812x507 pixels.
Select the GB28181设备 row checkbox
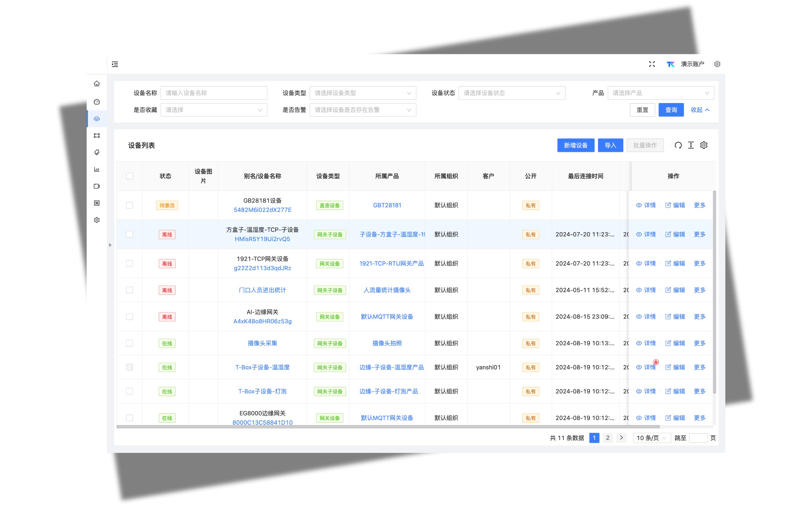coord(129,205)
